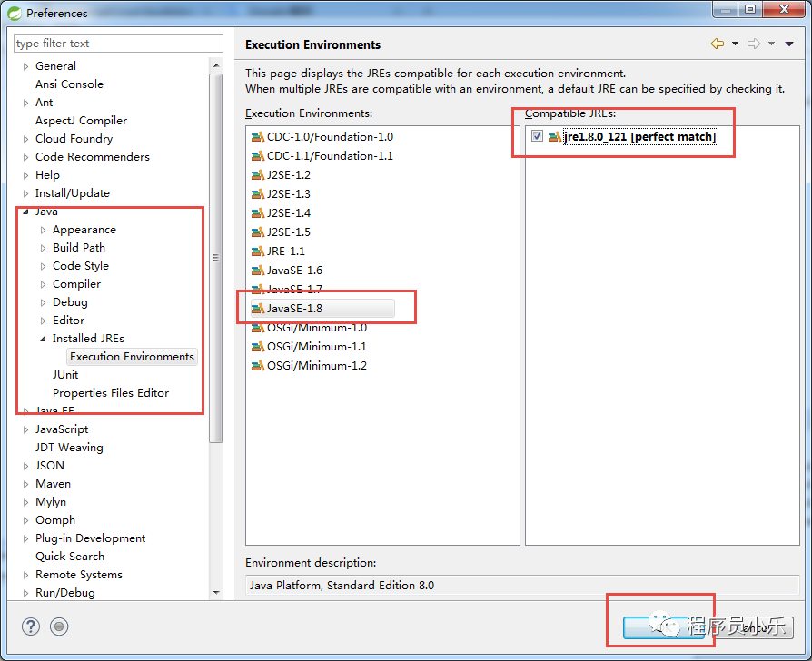This screenshot has width=812, height=661.
Task: Open the forward history dropdown arrow
Action: 771,44
